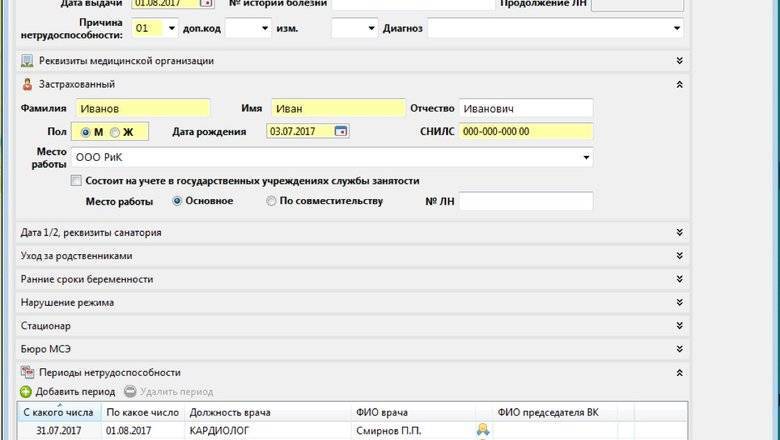Screen dimensions: 780x440
Task: Click the medical organization details building icon
Action: (x=27, y=61)
